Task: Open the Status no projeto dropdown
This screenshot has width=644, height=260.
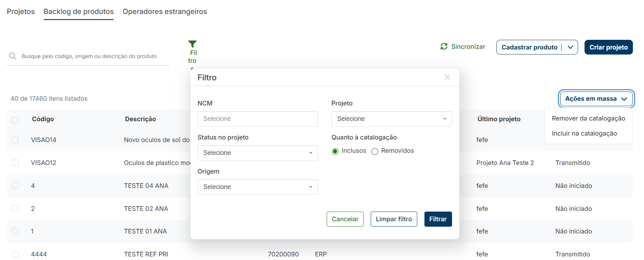Action: [x=258, y=153]
